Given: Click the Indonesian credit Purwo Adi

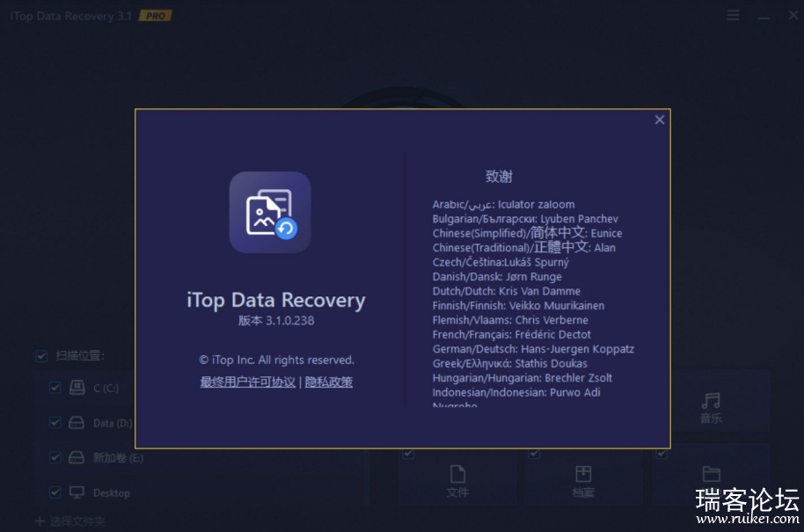Looking at the screenshot, I should coord(516,392).
